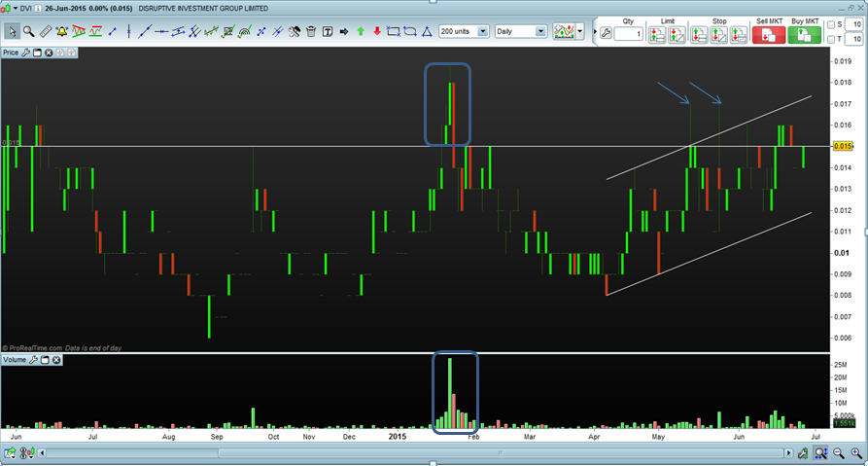Pick the ruler measurement tool
Screen dimensions: 868x466
[46, 31]
